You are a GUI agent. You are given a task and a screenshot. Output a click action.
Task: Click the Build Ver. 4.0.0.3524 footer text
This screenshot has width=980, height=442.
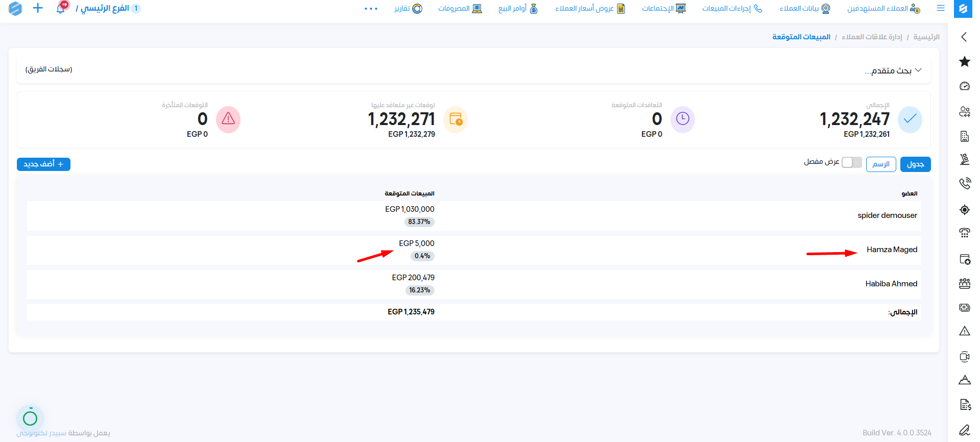pos(897,433)
